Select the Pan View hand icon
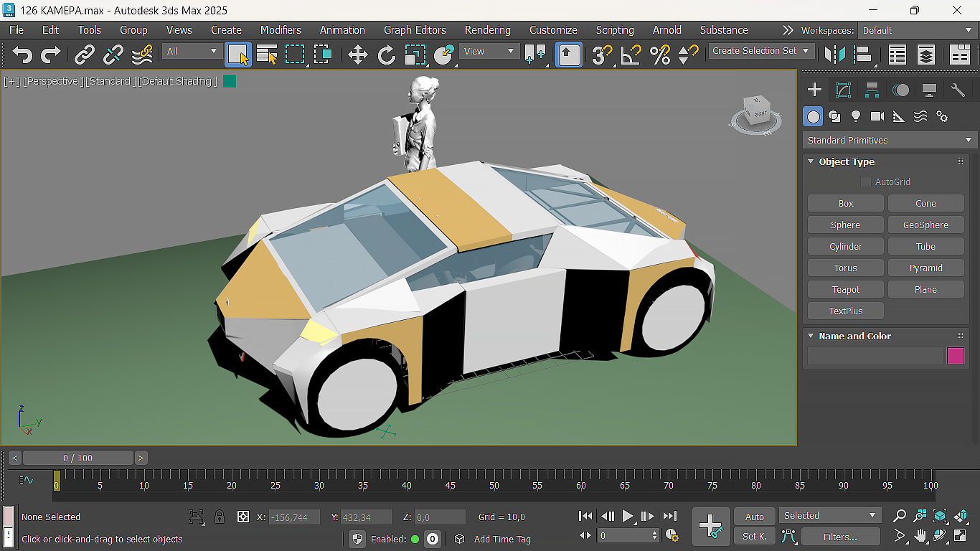 [920, 536]
